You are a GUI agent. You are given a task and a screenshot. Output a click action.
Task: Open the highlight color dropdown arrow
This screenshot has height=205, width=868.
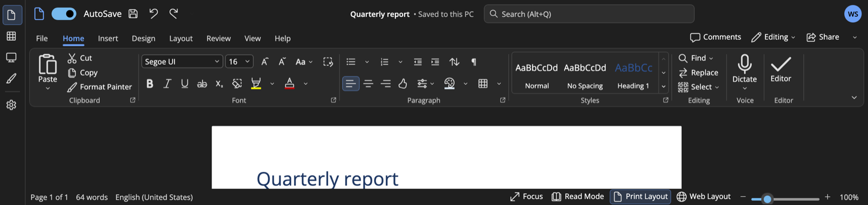pos(272,84)
